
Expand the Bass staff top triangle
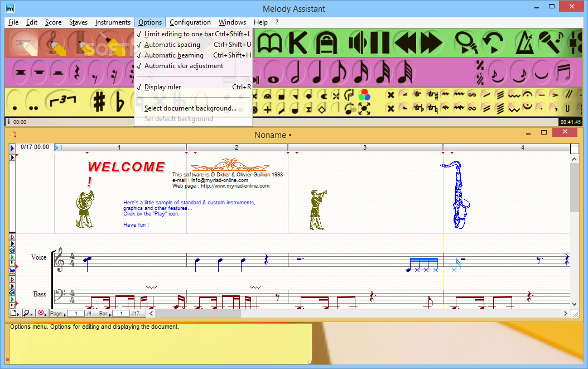[12, 279]
